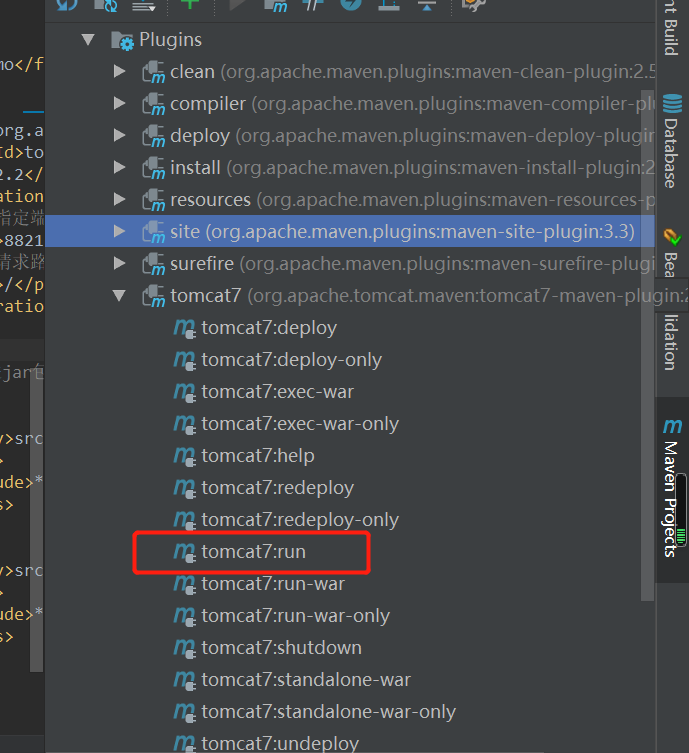This screenshot has width=689, height=753.
Task: Click the Execute Maven Goal icon
Action: (x=276, y=5)
